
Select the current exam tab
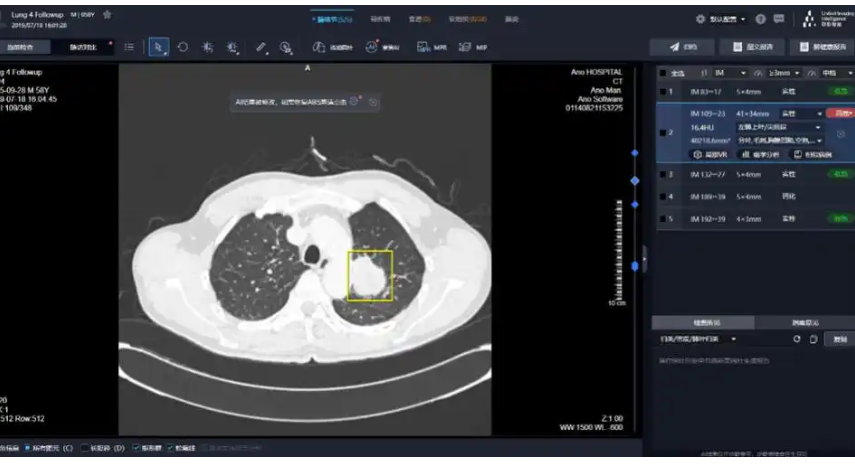(x=25, y=47)
